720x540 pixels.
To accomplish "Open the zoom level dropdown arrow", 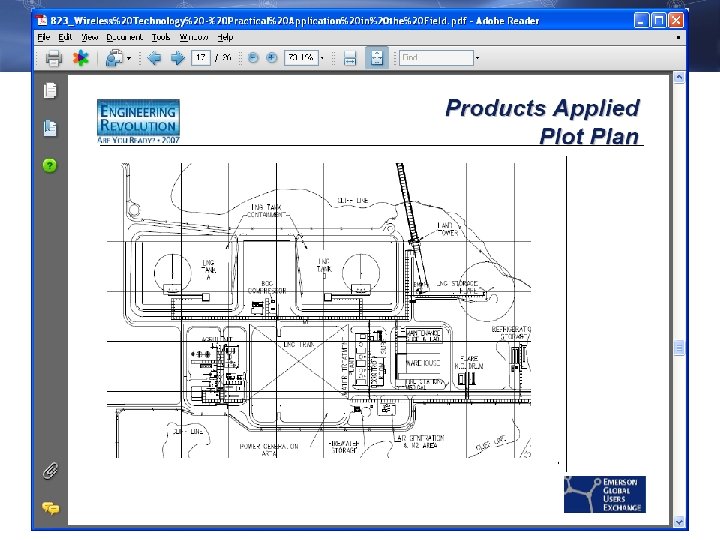I will click(322, 58).
